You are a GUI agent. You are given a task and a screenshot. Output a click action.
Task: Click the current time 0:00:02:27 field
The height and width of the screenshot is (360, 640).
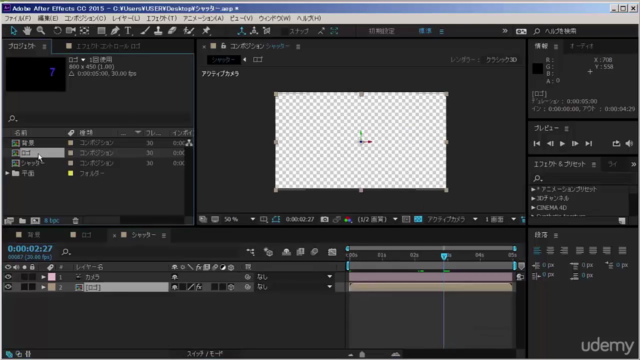pyautogui.click(x=30, y=249)
